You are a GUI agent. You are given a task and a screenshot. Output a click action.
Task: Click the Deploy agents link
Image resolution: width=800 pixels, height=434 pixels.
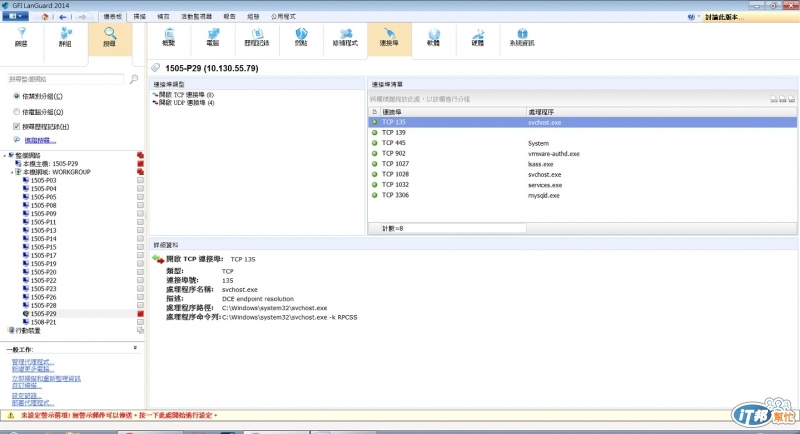pos(33,403)
